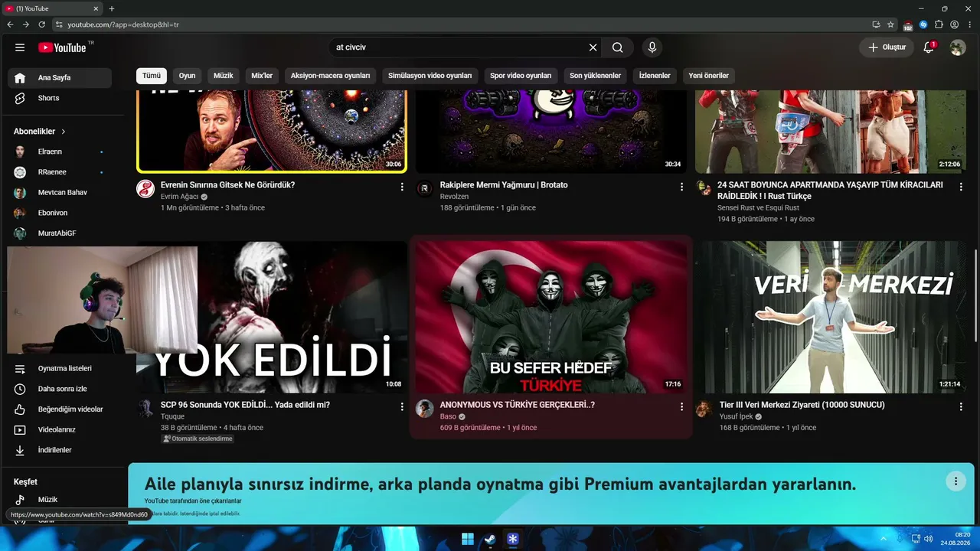
Task: Open options for Evrenin Sınırına Gitsek video
Action: tap(402, 187)
